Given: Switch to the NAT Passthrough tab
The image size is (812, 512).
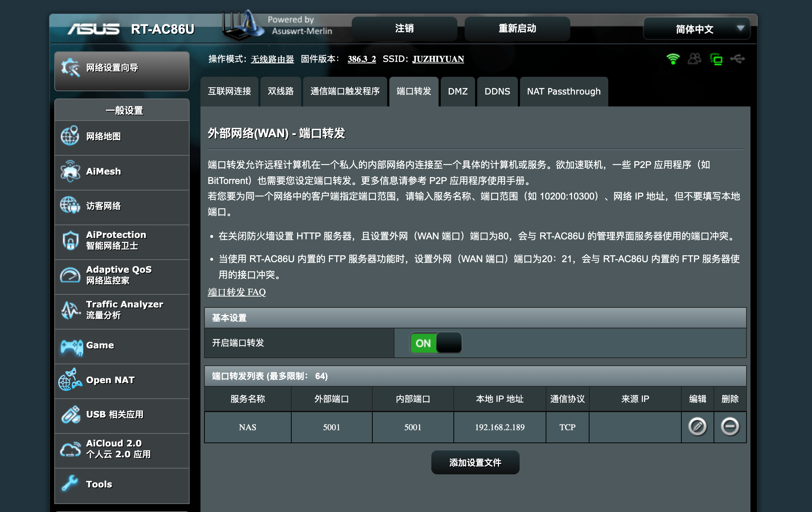Looking at the screenshot, I should click(563, 92).
